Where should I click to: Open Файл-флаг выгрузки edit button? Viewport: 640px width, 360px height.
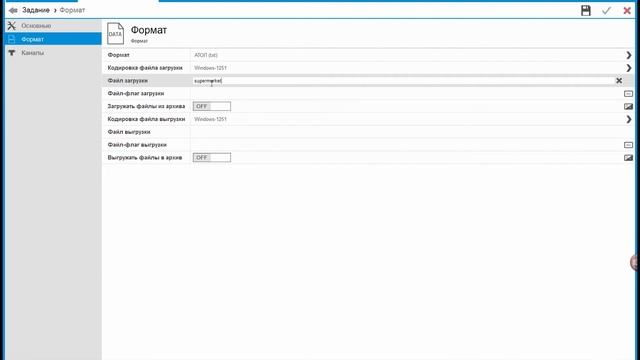[x=628, y=145]
